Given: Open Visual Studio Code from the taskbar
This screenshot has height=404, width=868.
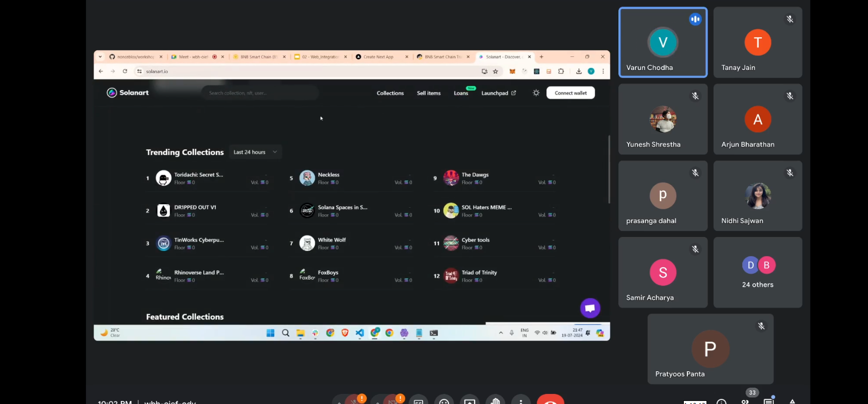Looking at the screenshot, I should pos(360,333).
